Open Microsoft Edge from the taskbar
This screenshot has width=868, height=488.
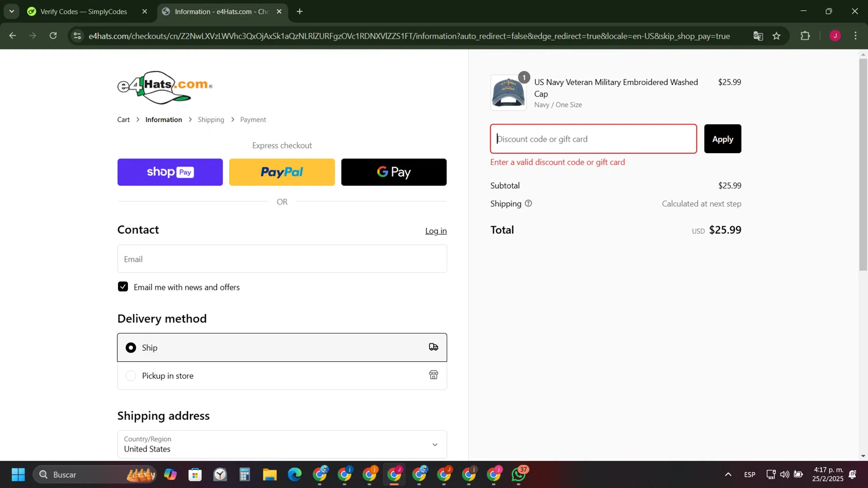295,475
